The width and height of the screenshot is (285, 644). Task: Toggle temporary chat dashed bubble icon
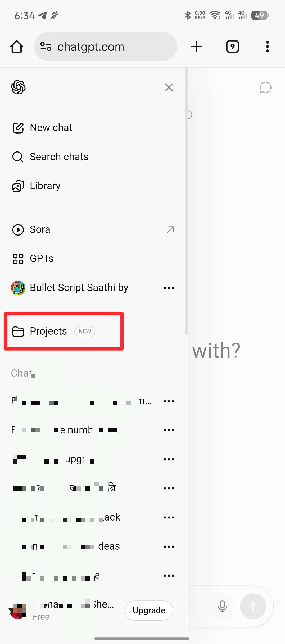(265, 88)
